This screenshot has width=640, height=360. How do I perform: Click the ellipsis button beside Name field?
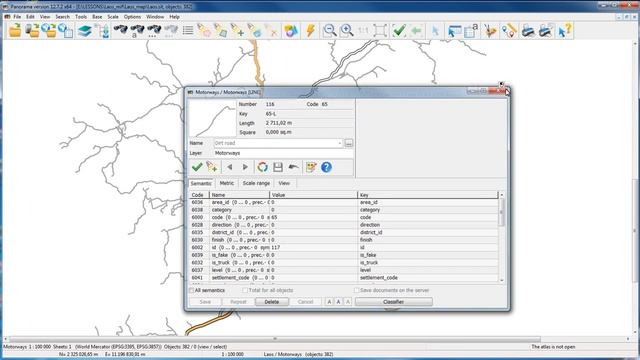(x=349, y=143)
